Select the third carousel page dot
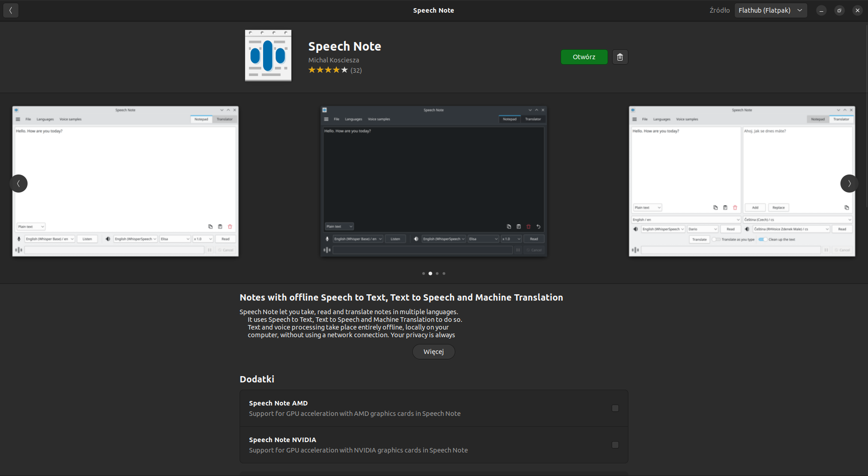 [437, 273]
